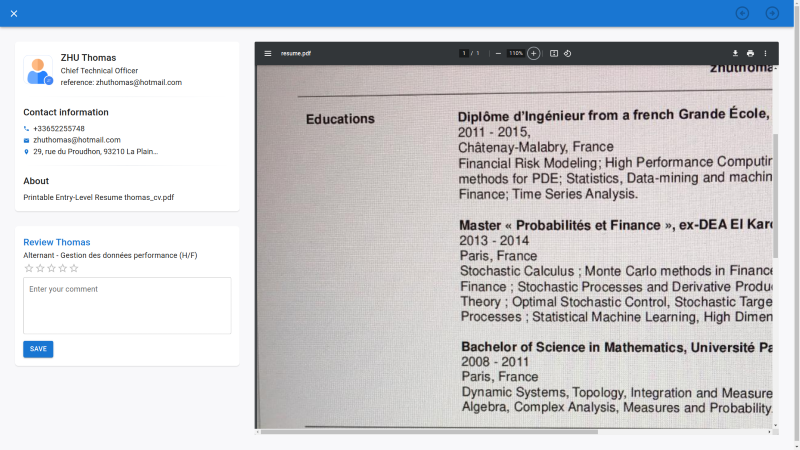Rate Thomas one star
The height and width of the screenshot is (450, 800).
coord(29,268)
